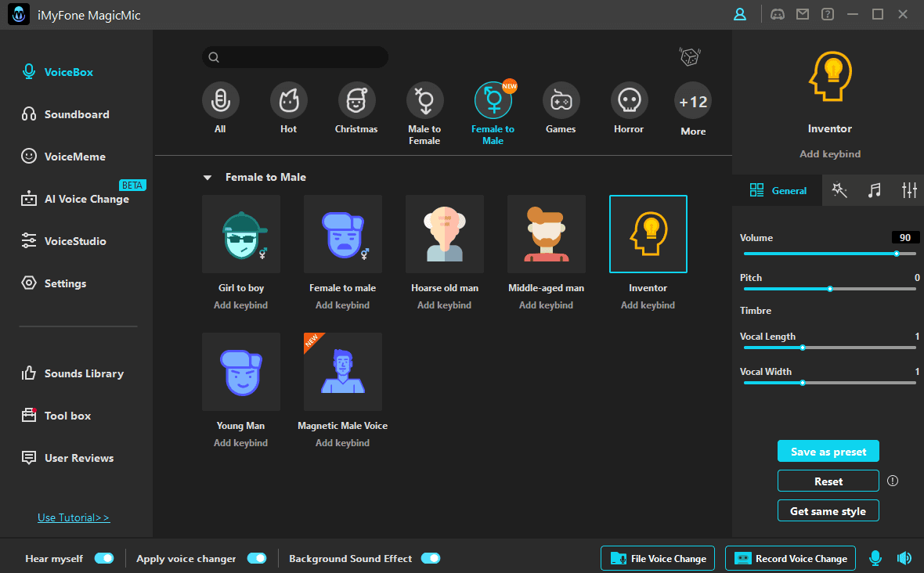Adjust the Volume slider
924x573 pixels.
point(830,254)
